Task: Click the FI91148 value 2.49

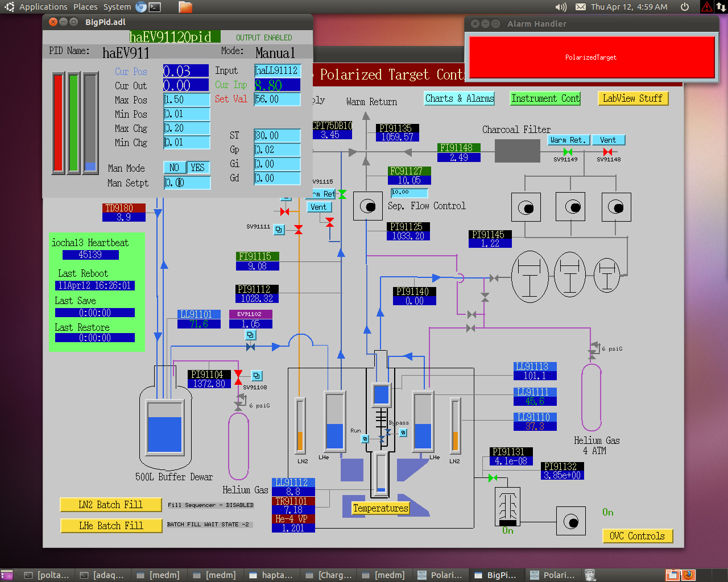Action: point(459,157)
